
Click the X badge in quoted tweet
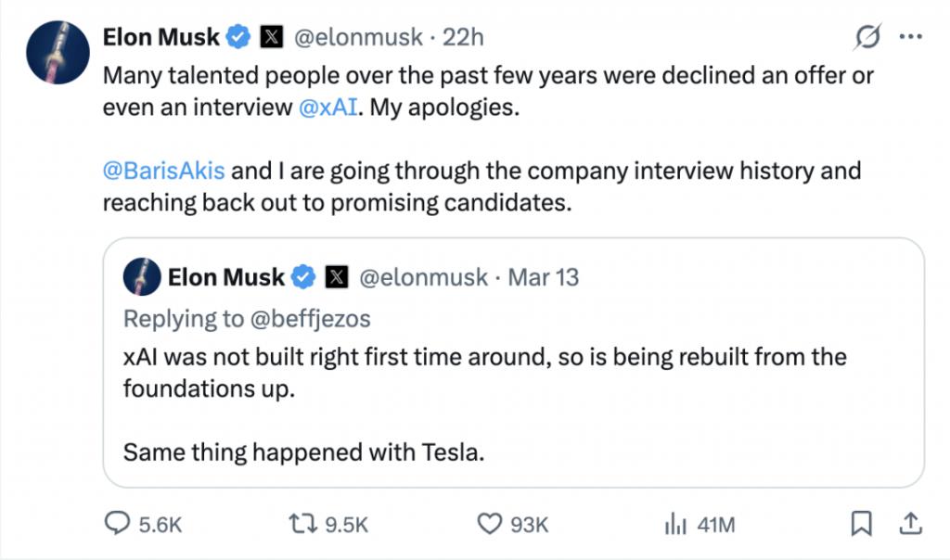click(x=337, y=277)
